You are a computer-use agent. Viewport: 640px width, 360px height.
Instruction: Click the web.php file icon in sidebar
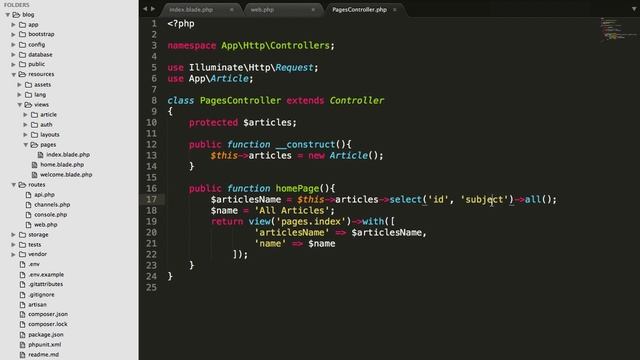click(x=28, y=224)
